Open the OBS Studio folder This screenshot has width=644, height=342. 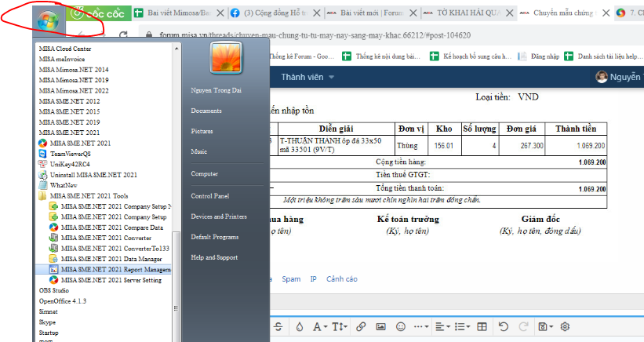point(54,290)
